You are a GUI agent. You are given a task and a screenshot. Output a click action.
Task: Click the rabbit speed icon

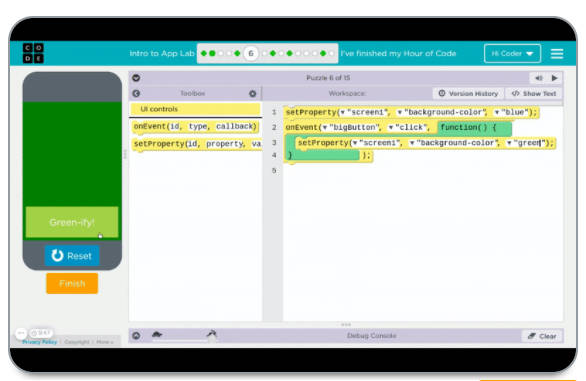212,334
